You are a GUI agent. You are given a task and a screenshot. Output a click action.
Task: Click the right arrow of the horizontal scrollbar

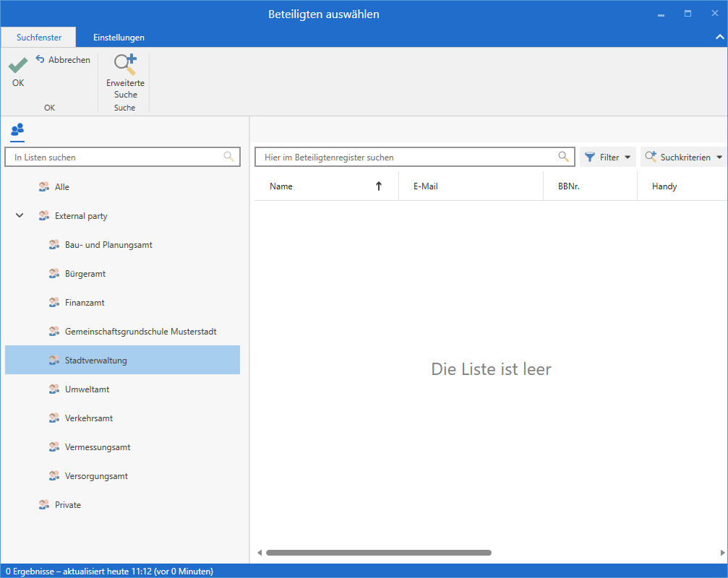point(722,553)
